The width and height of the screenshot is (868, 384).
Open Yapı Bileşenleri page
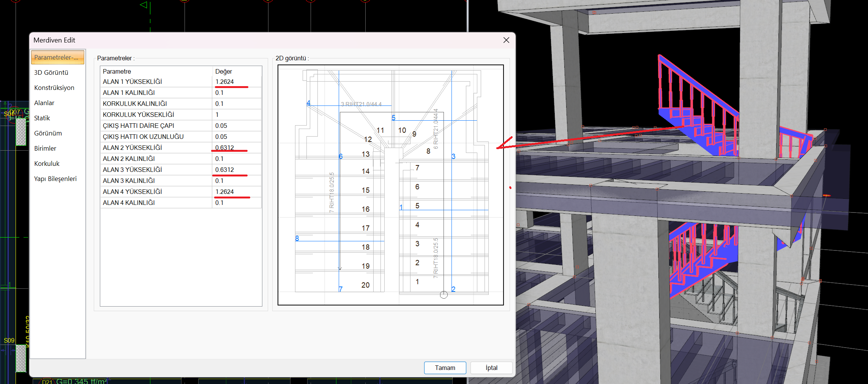pyautogui.click(x=55, y=179)
